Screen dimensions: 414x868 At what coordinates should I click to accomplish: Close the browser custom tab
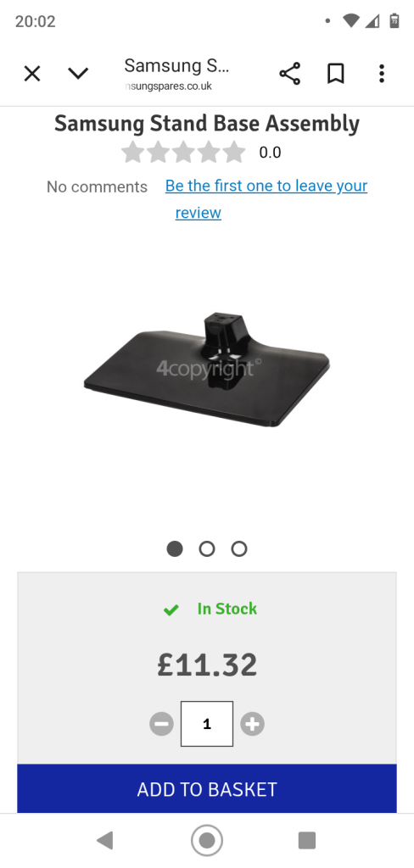click(32, 73)
